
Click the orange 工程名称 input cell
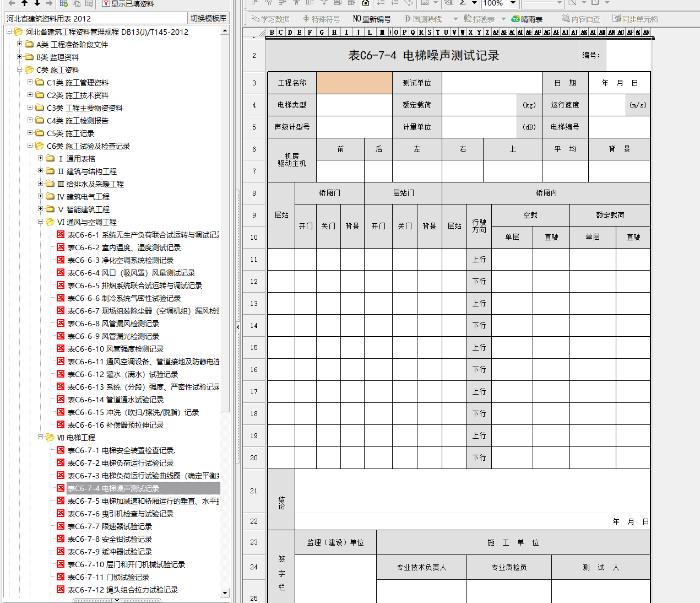pos(354,83)
